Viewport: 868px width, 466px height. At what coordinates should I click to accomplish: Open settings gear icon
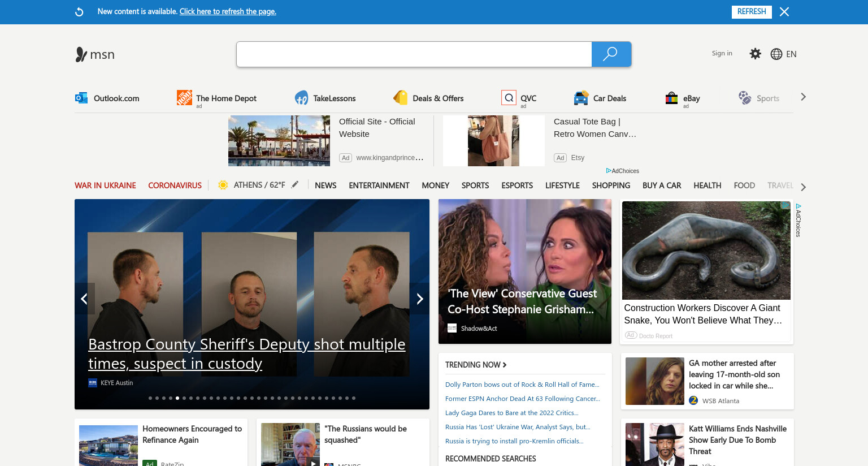pos(755,54)
